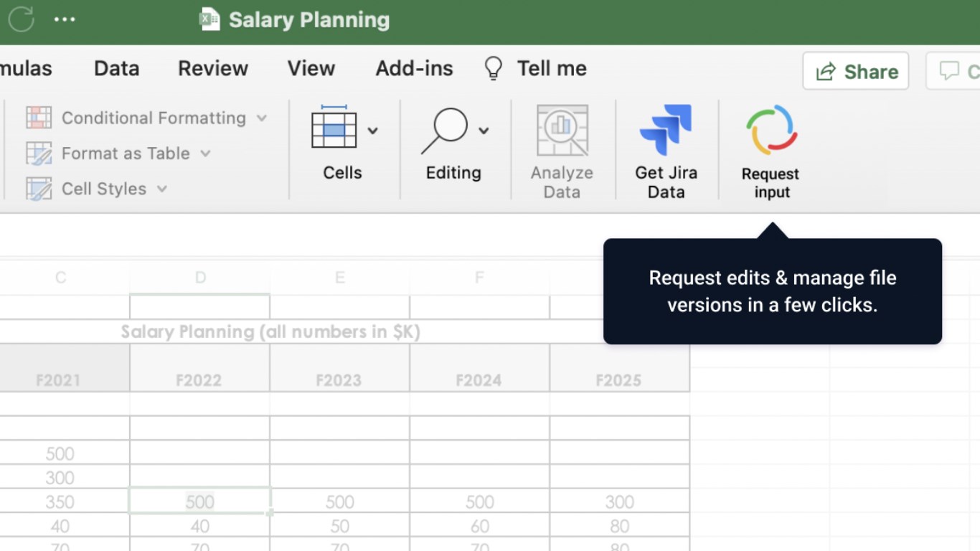Viewport: 980px width, 551px height.
Task: Open the Review tab
Action: [213, 68]
